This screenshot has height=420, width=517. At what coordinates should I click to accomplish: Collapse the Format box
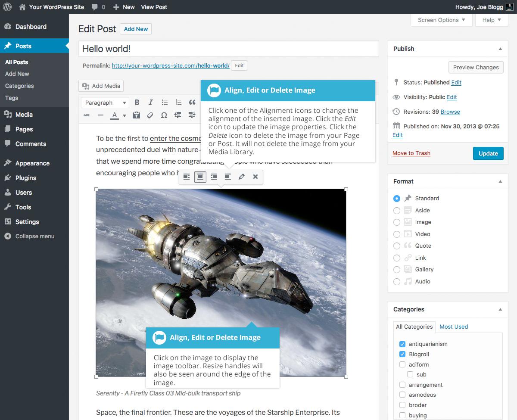(500, 182)
